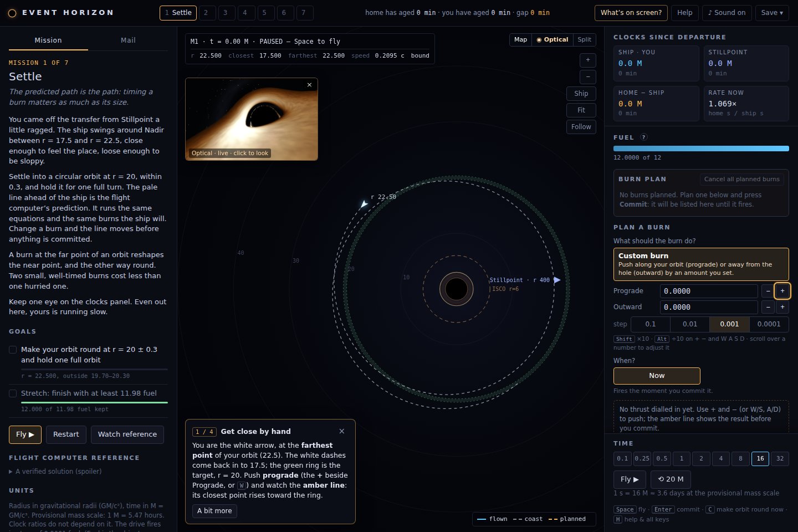Select mission 7 in the top bar

304,13
